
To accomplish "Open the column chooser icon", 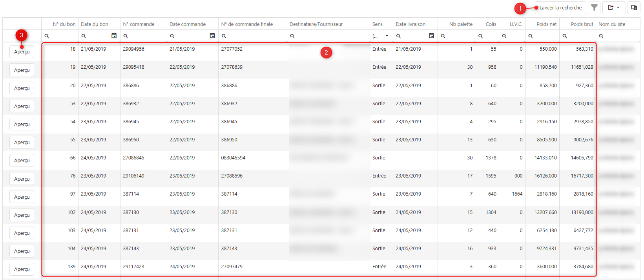I will (x=634, y=7).
